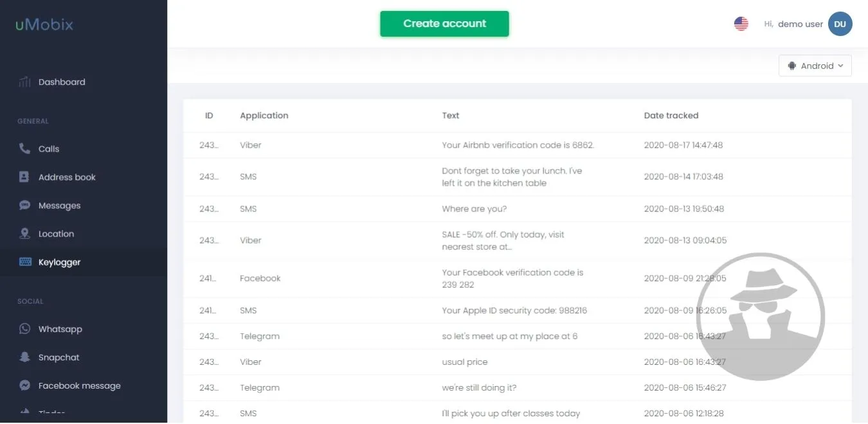Click the 'Where are you?' text
Image resolution: width=868 pixels, height=424 pixels.
[x=475, y=209]
